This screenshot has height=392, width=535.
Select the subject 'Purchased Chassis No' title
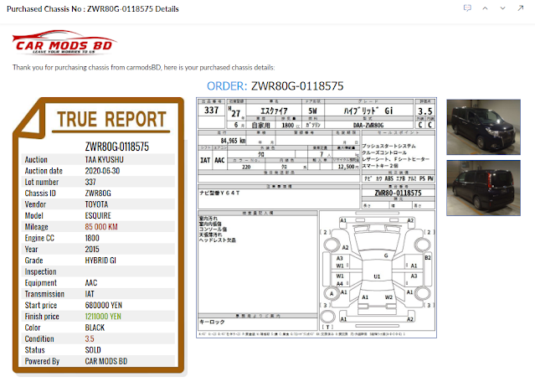[93, 9]
